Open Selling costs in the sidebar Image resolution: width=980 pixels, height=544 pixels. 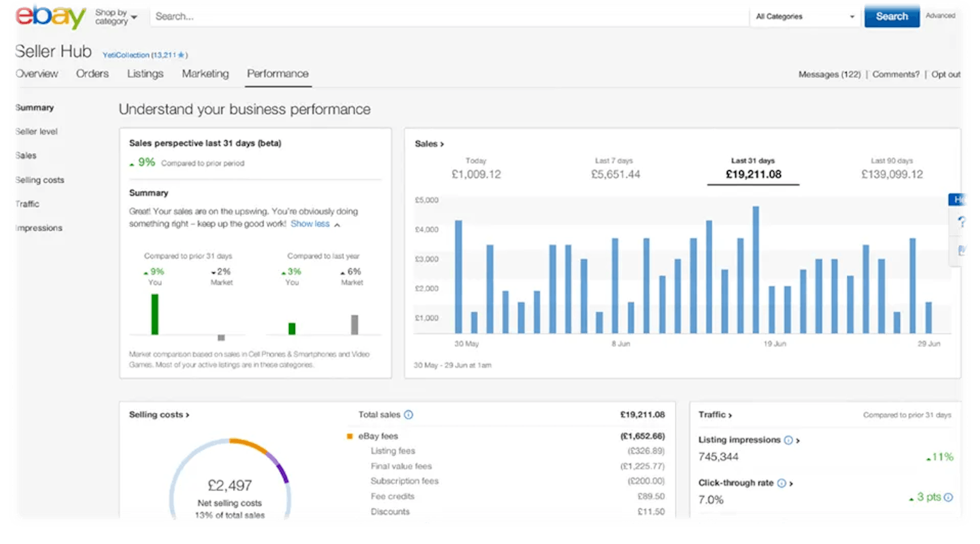click(39, 180)
